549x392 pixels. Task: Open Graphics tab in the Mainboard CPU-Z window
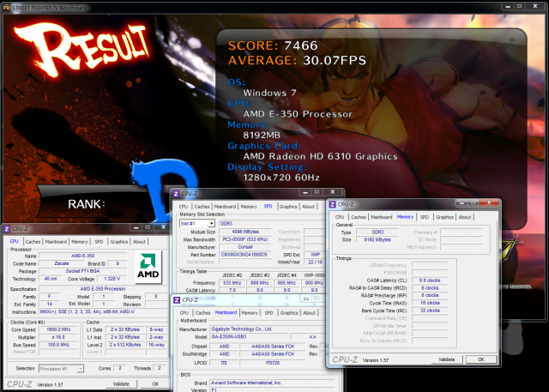pos(289,313)
